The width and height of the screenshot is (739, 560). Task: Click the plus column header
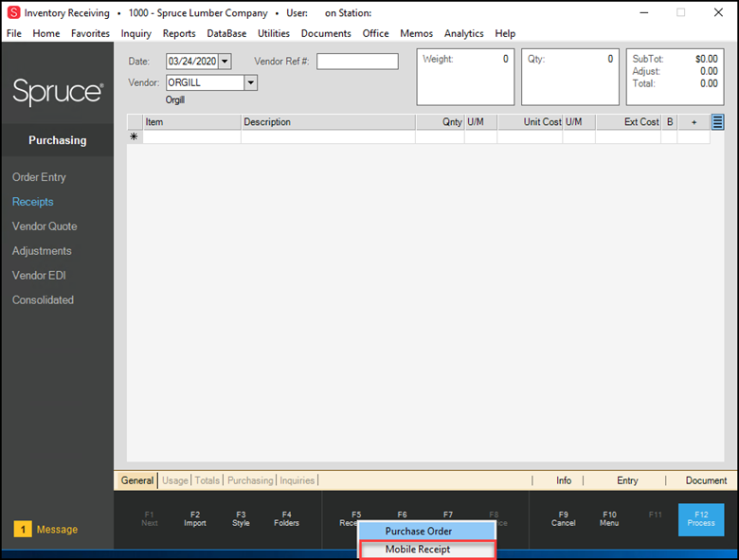point(694,122)
